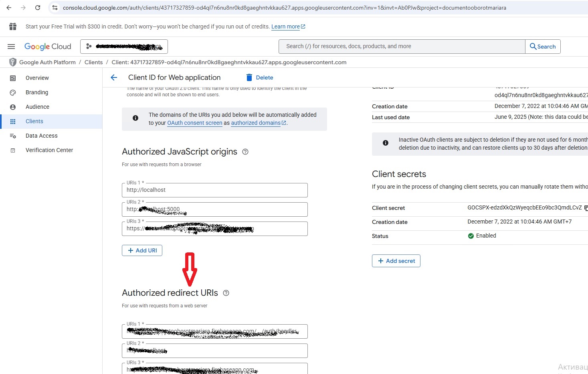Open Google Auth Platform breadcrumb
The width and height of the screenshot is (588, 374).
pos(47,62)
